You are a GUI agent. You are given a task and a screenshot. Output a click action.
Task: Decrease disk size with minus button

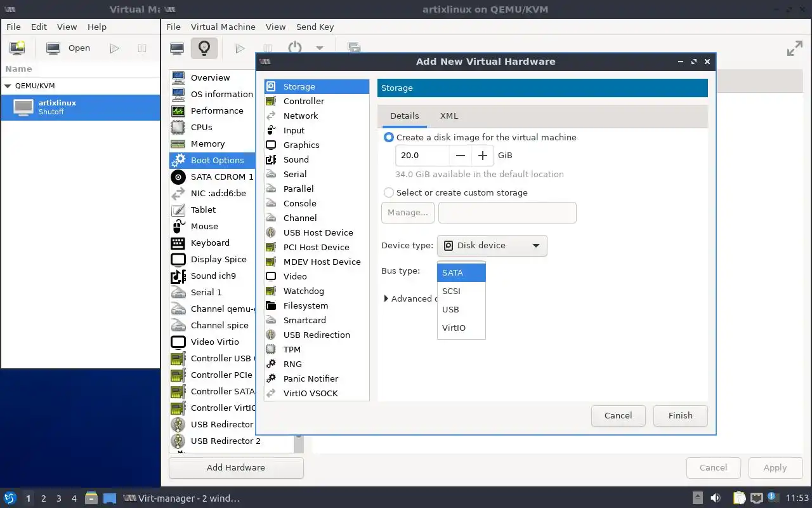pyautogui.click(x=461, y=156)
